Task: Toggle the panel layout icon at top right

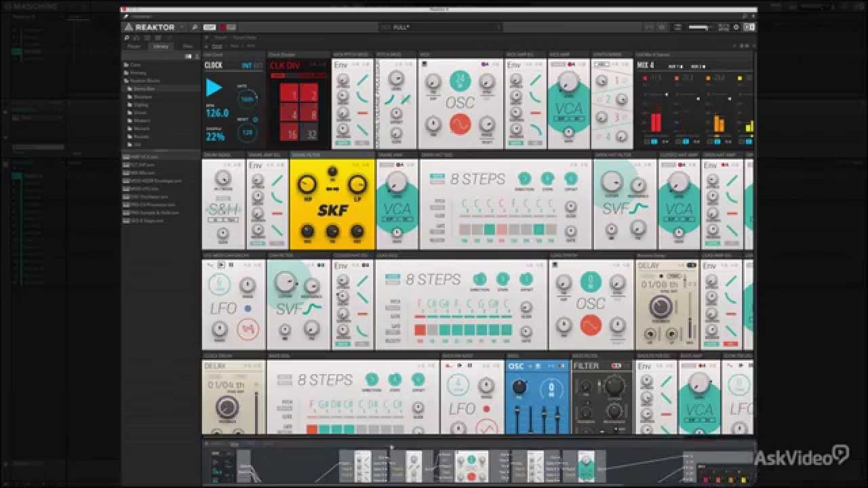Action: pos(749,27)
